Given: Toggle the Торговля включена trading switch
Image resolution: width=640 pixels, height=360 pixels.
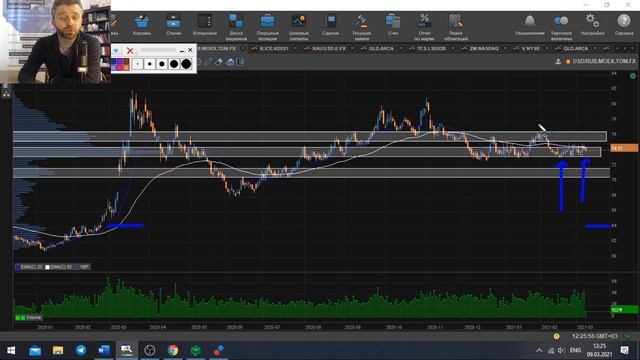Looking at the screenshot, I should tap(561, 27).
